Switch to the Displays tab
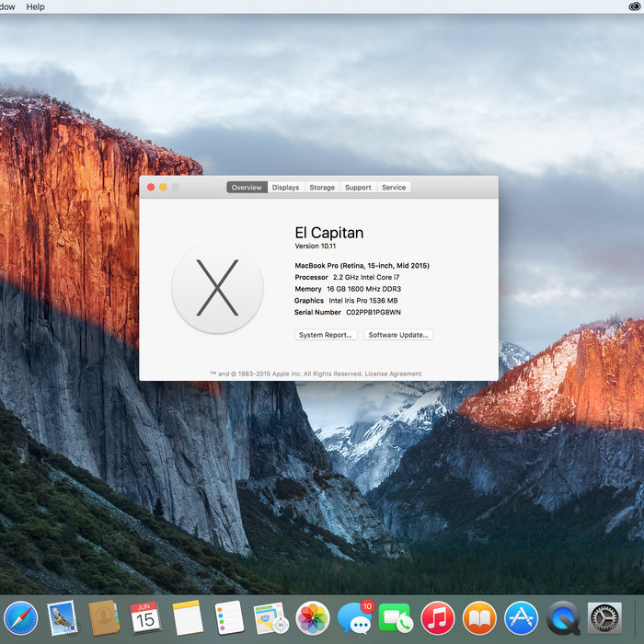The image size is (644, 644). (x=285, y=188)
